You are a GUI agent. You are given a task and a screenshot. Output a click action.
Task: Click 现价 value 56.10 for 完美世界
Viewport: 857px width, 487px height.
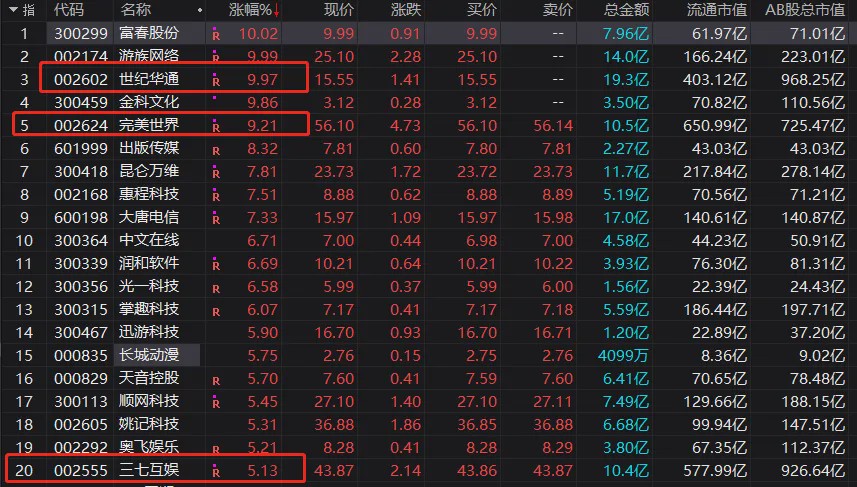click(x=334, y=125)
